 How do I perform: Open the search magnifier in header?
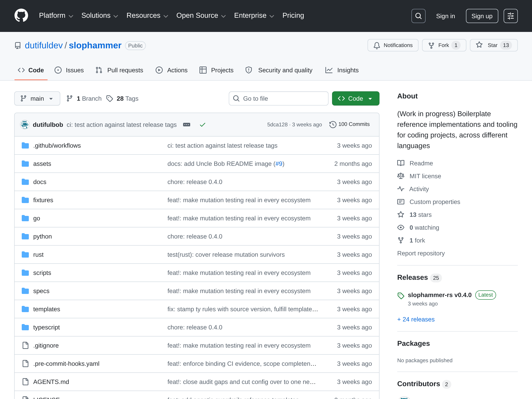coord(418,16)
